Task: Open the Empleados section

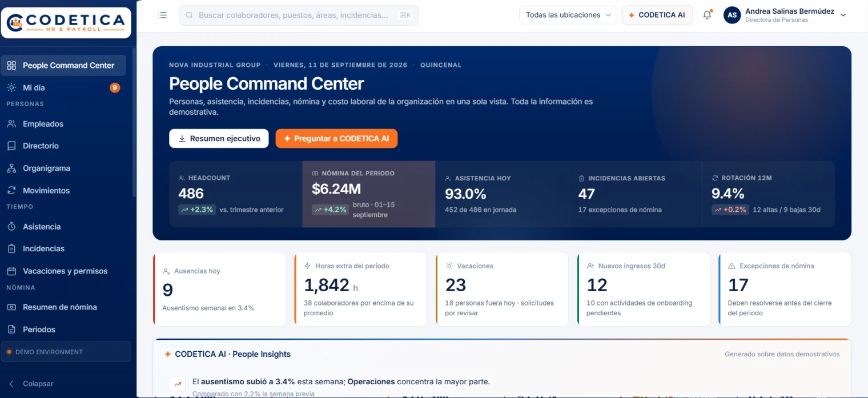Action: [x=63, y=124]
